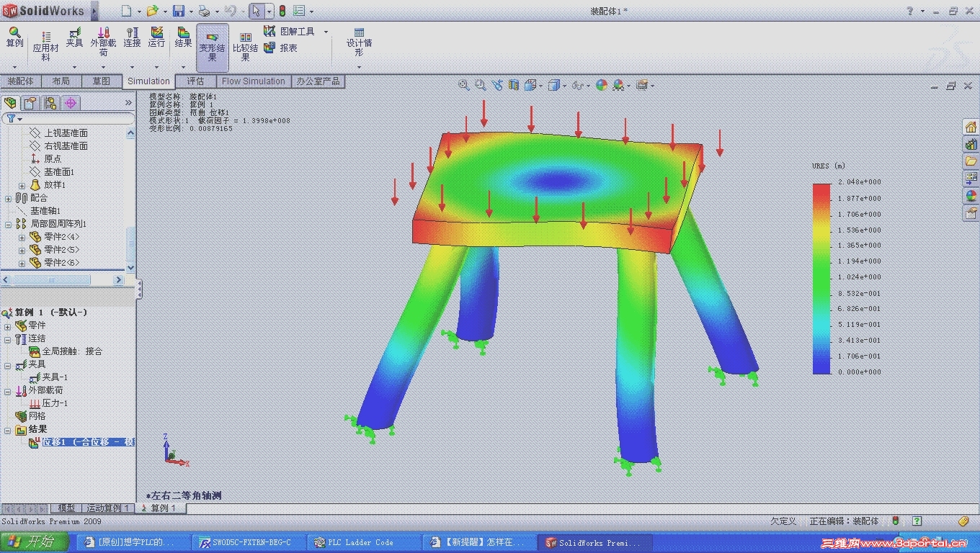Image resolution: width=980 pixels, height=553 pixels.
Task: Select 原点 origin in the feature tree
Action: 53,158
